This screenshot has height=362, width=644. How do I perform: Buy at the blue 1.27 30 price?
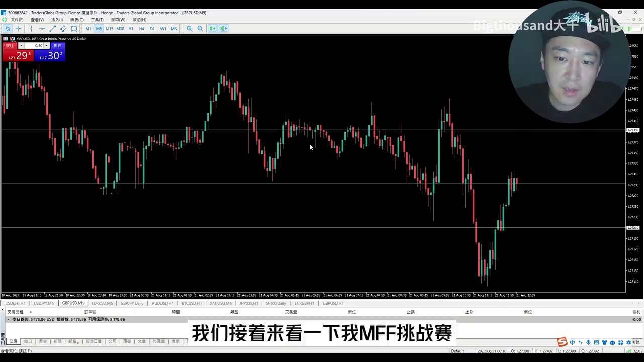pyautogui.click(x=49, y=56)
